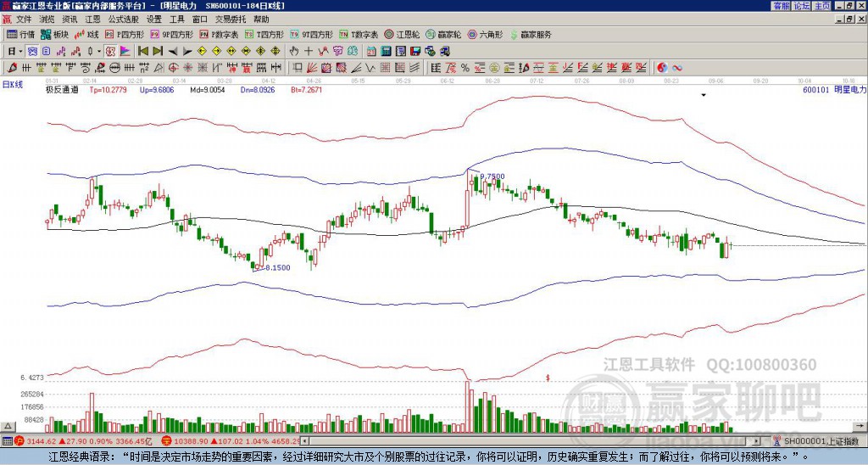Click the 600101 明星电力 stock label
This screenshot has height=465, width=868.
coord(834,89)
